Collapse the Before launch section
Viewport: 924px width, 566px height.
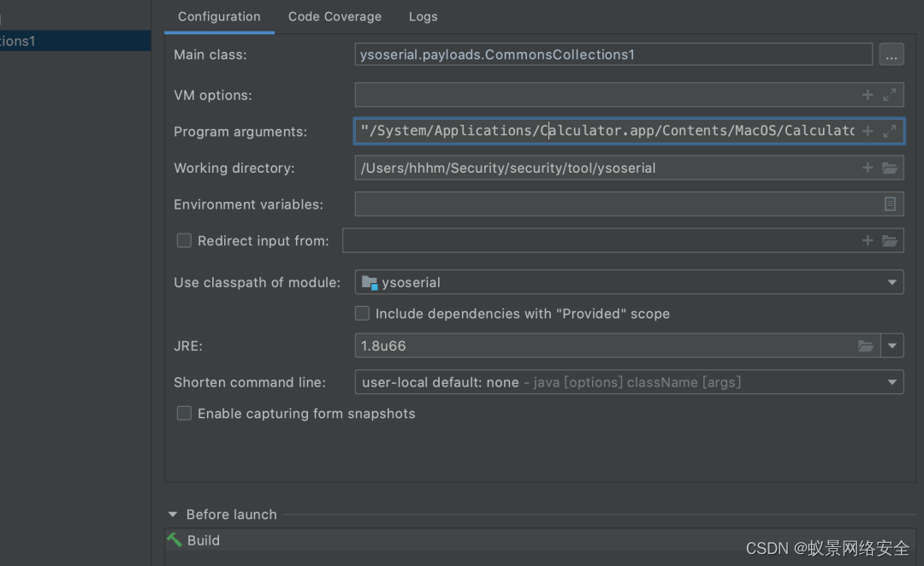[173, 515]
